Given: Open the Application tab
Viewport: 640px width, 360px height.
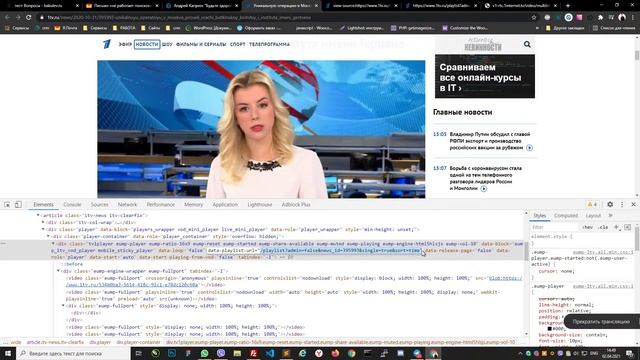Looking at the screenshot, I should [225, 204].
